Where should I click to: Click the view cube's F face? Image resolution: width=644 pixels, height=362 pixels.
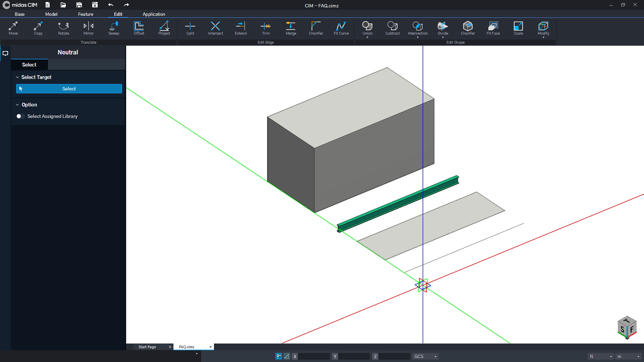632,329
